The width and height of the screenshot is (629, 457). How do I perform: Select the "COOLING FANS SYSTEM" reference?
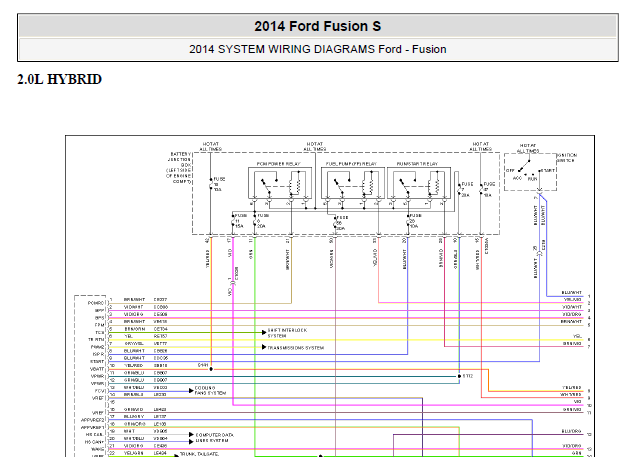(x=210, y=390)
